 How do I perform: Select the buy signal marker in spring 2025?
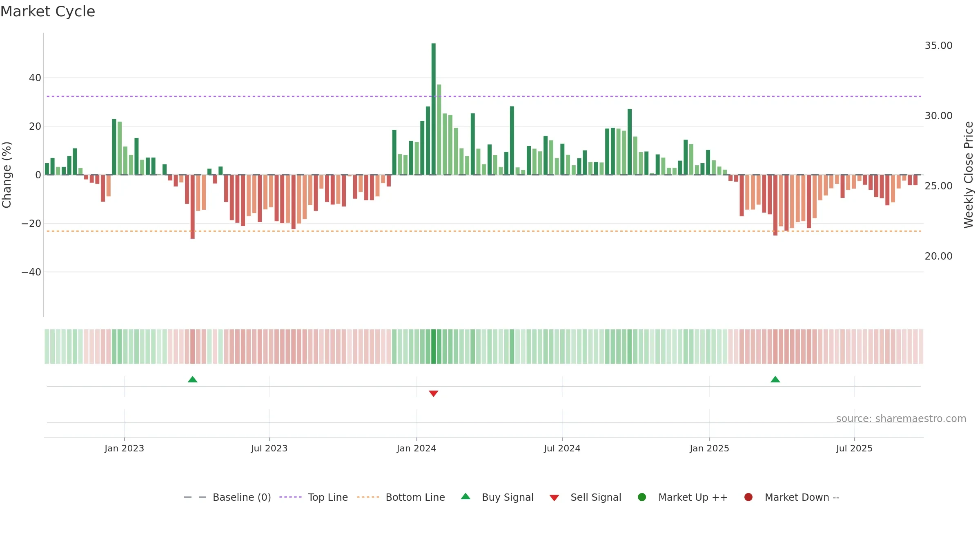coord(775,380)
